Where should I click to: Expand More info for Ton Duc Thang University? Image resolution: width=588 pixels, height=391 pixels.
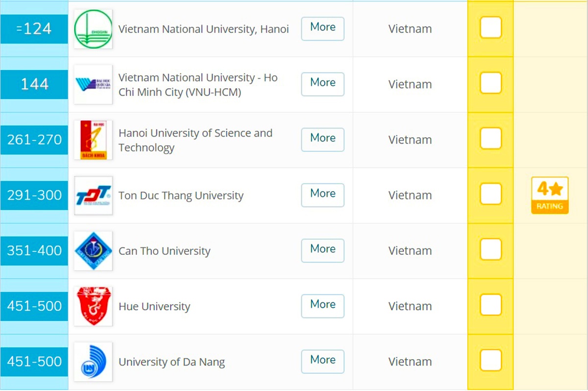[322, 195]
